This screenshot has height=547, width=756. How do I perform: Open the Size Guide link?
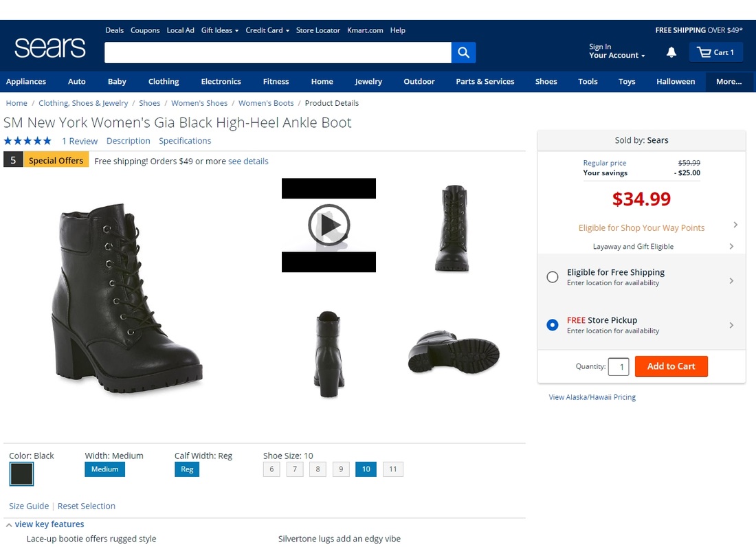[x=29, y=506]
